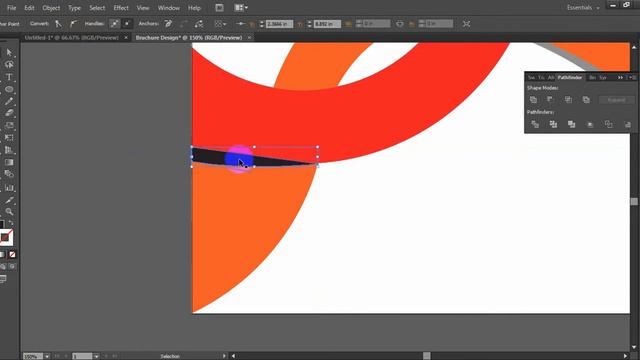Open Bridge icon in menu bar
The width and height of the screenshot is (640, 360).
[219, 7]
